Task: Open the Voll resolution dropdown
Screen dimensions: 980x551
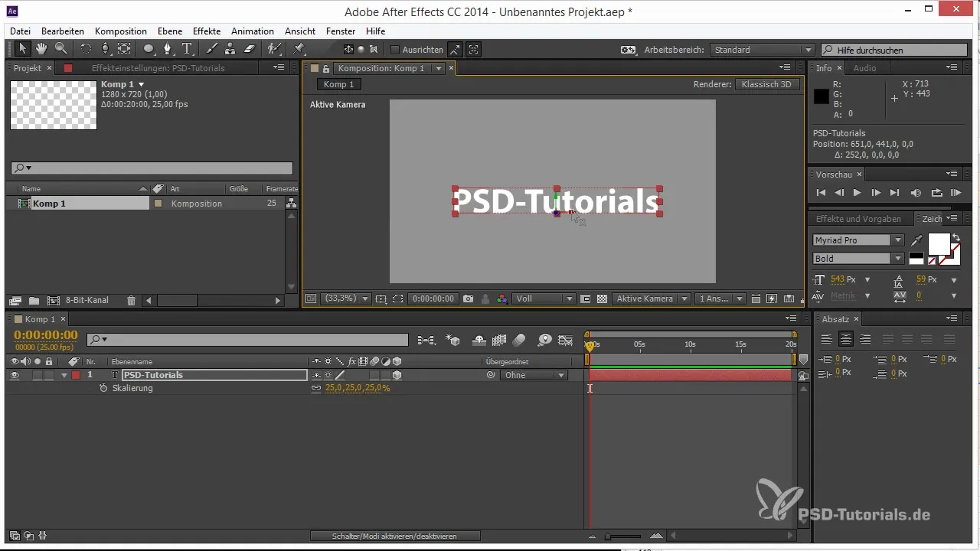Action: [544, 298]
